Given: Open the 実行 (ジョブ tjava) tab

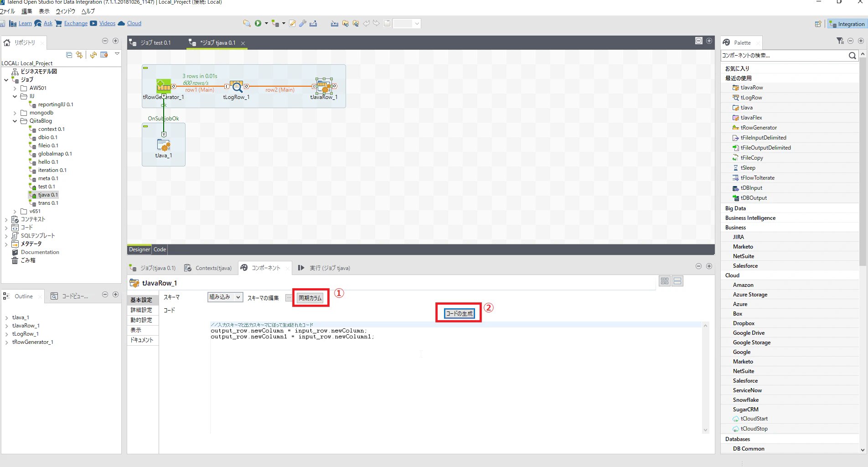Looking at the screenshot, I should 324,268.
